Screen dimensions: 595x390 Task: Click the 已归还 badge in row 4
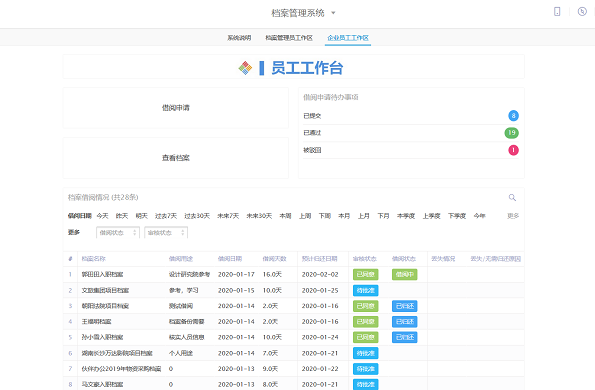click(x=405, y=322)
